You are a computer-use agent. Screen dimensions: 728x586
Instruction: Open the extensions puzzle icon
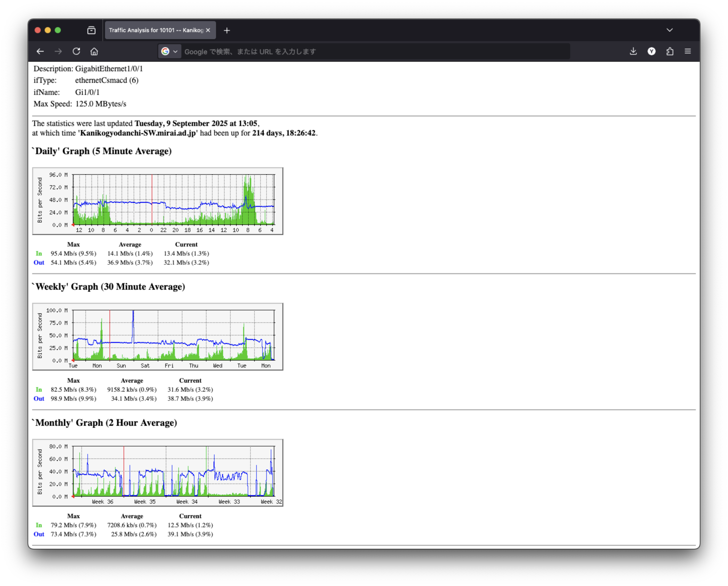[669, 51]
